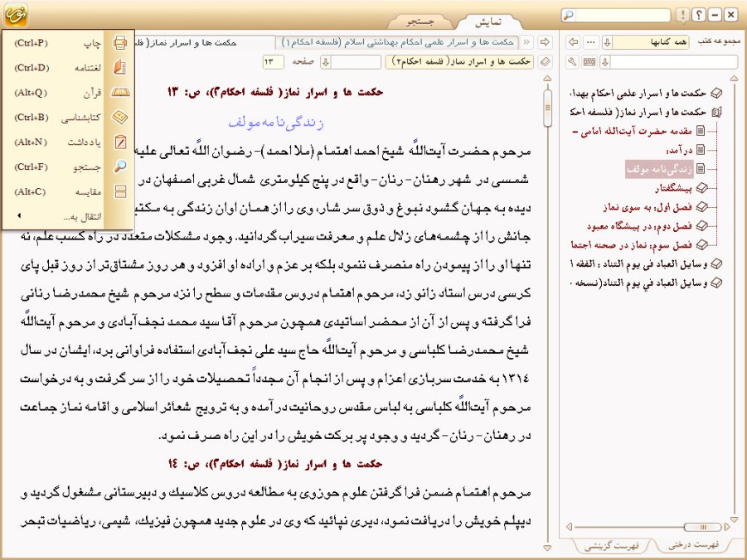
Task: Open help with the question mark icon
Action: click(x=699, y=15)
